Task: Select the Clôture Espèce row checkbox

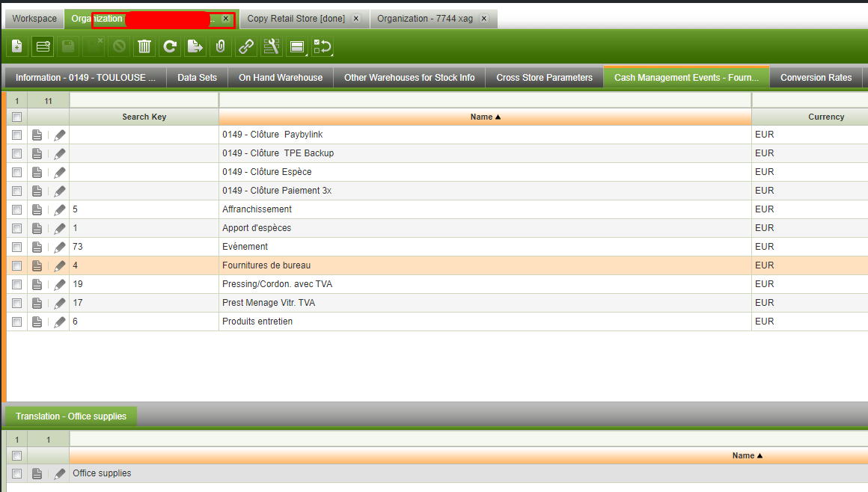Action: click(16, 172)
